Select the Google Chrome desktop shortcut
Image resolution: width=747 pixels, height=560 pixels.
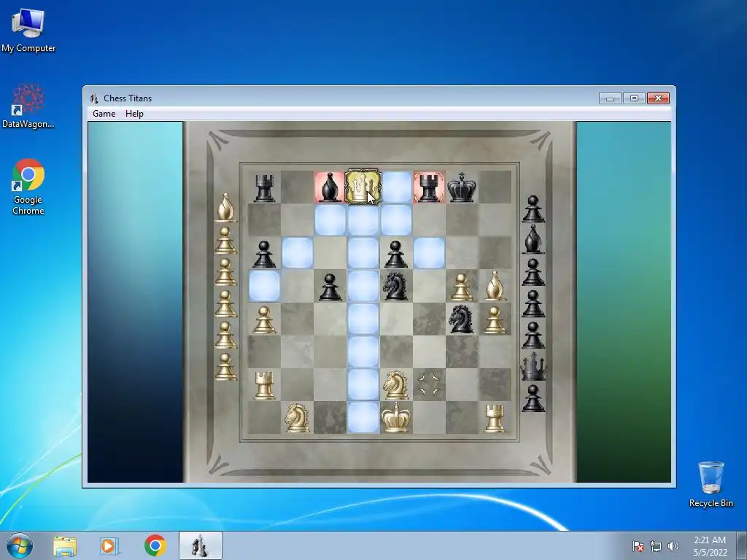pos(28,187)
